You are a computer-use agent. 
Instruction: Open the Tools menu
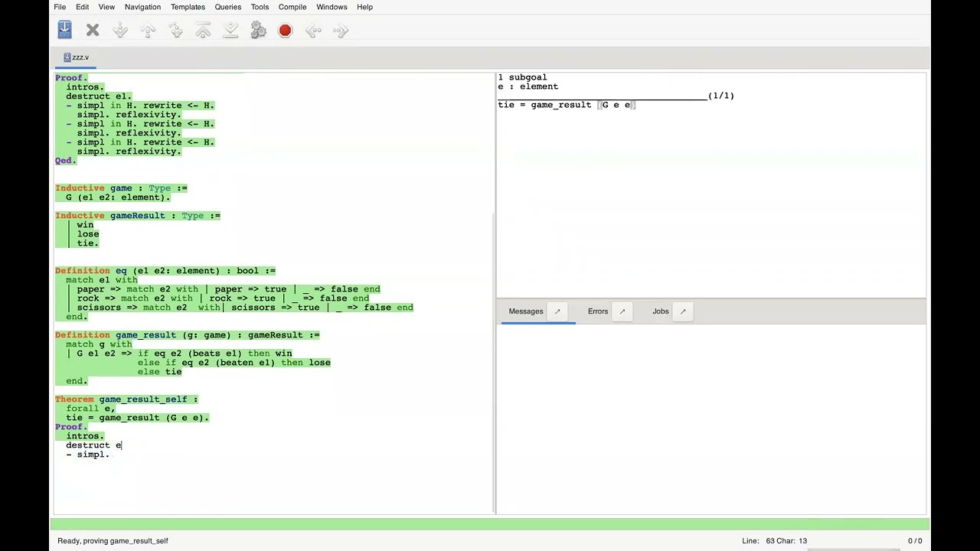click(x=260, y=7)
